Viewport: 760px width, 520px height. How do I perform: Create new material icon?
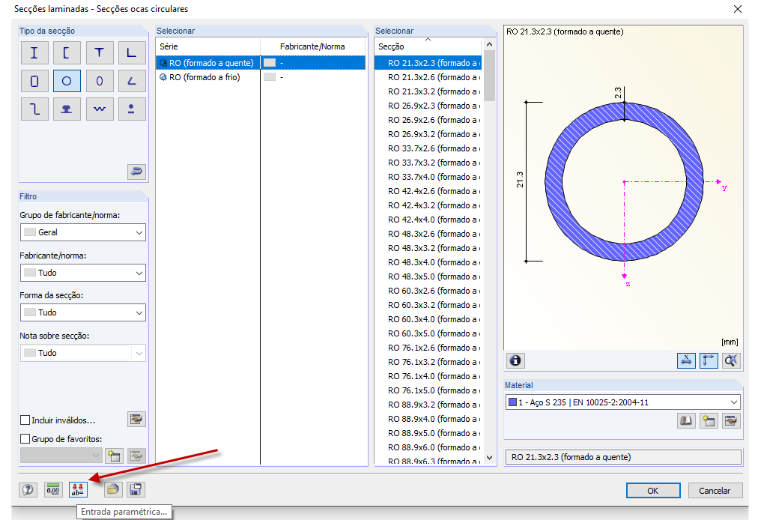point(708,421)
